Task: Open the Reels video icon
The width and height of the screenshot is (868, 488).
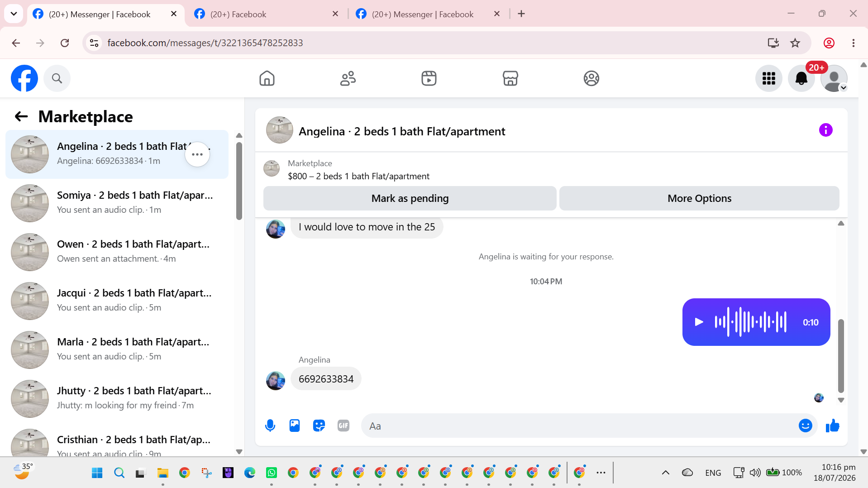Action: click(429, 78)
